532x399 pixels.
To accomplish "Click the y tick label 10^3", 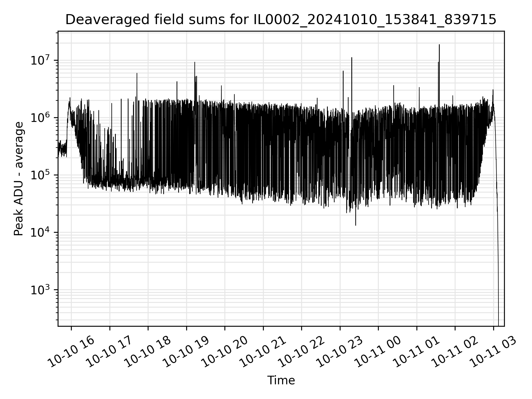I will (40, 289).
